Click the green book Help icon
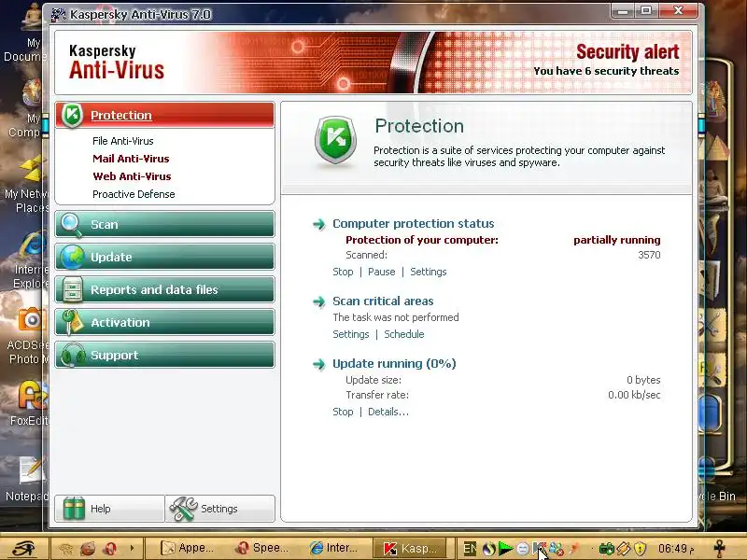This screenshot has width=747, height=560. [x=74, y=509]
